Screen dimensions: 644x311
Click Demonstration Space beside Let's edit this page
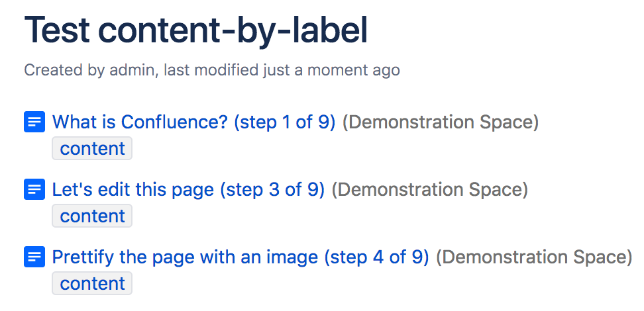click(429, 189)
